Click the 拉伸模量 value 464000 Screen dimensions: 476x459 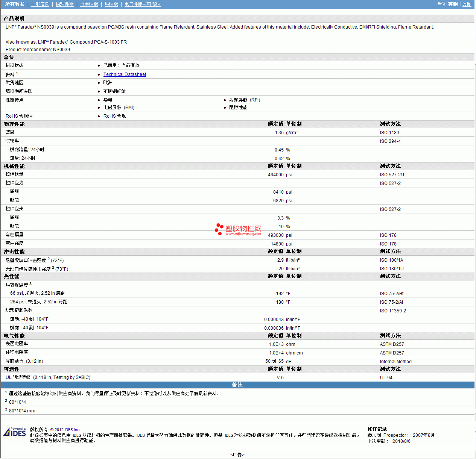276,175
